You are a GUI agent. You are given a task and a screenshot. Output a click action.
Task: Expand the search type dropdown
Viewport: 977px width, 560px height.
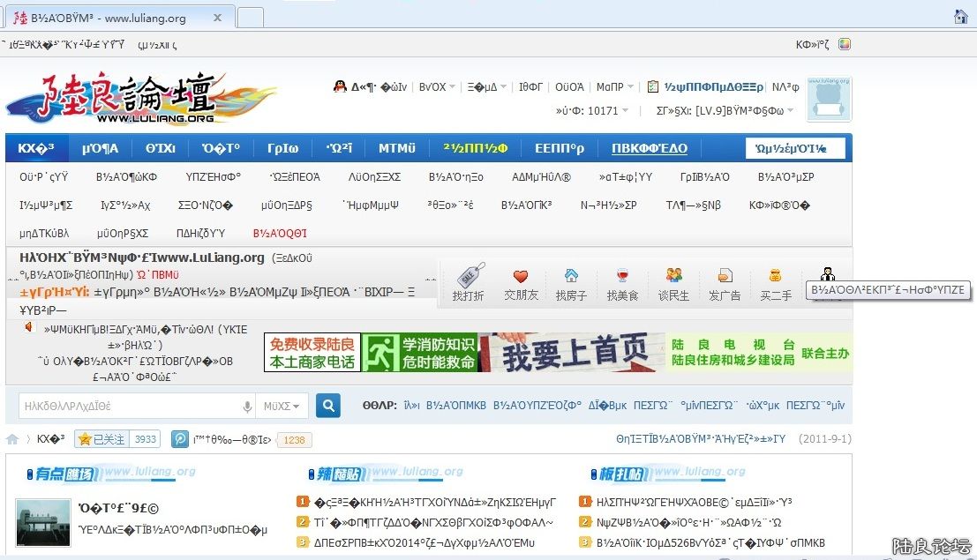(282, 407)
